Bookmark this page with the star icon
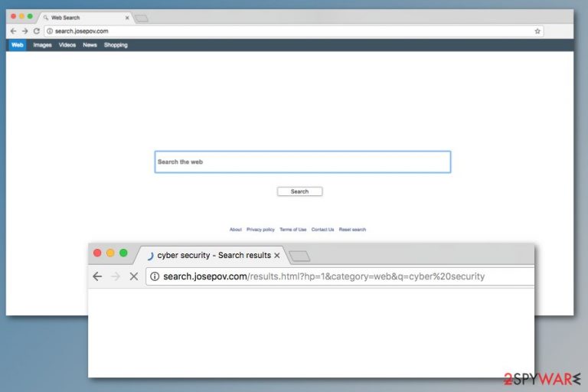 (537, 31)
